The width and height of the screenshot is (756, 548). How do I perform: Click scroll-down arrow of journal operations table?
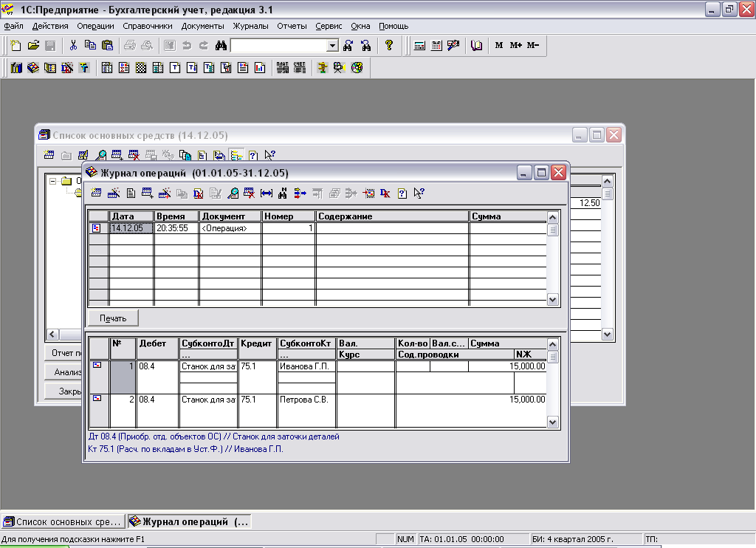(x=552, y=300)
